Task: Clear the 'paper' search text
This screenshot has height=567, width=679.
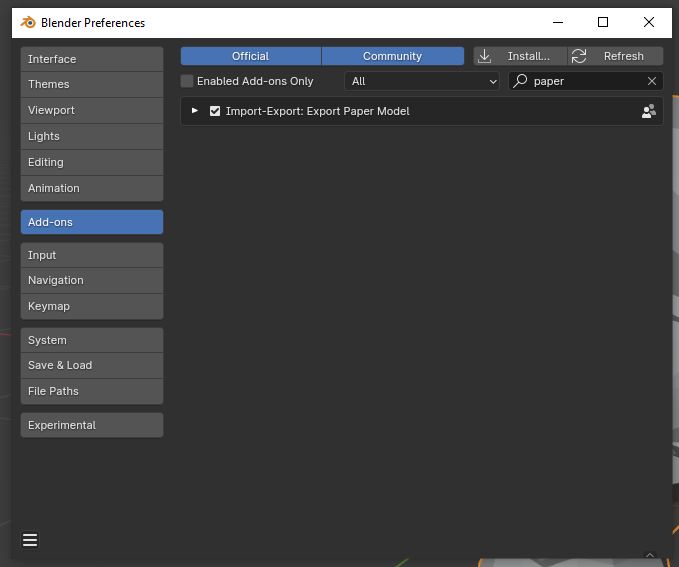Action: pyautogui.click(x=652, y=81)
